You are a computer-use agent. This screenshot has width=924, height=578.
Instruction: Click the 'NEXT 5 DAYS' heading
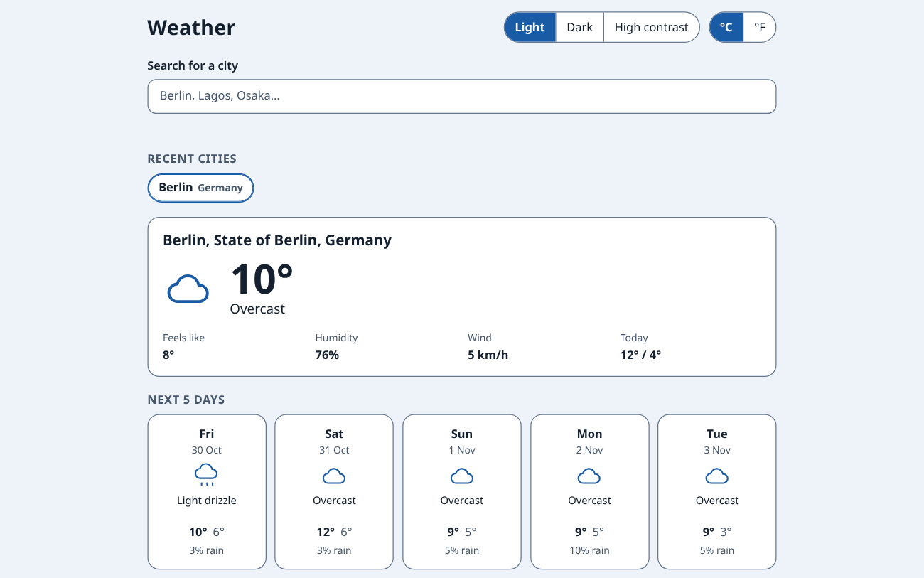186,400
